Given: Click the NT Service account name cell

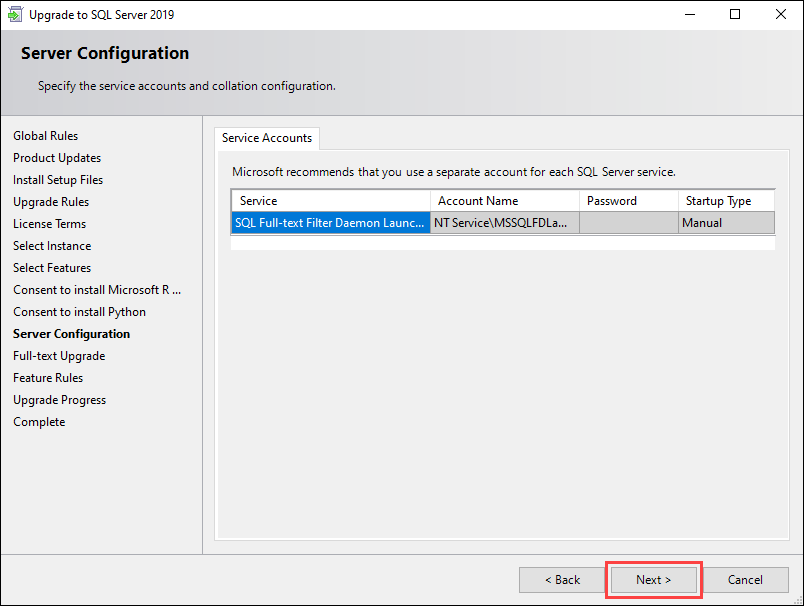Looking at the screenshot, I should tap(504, 223).
